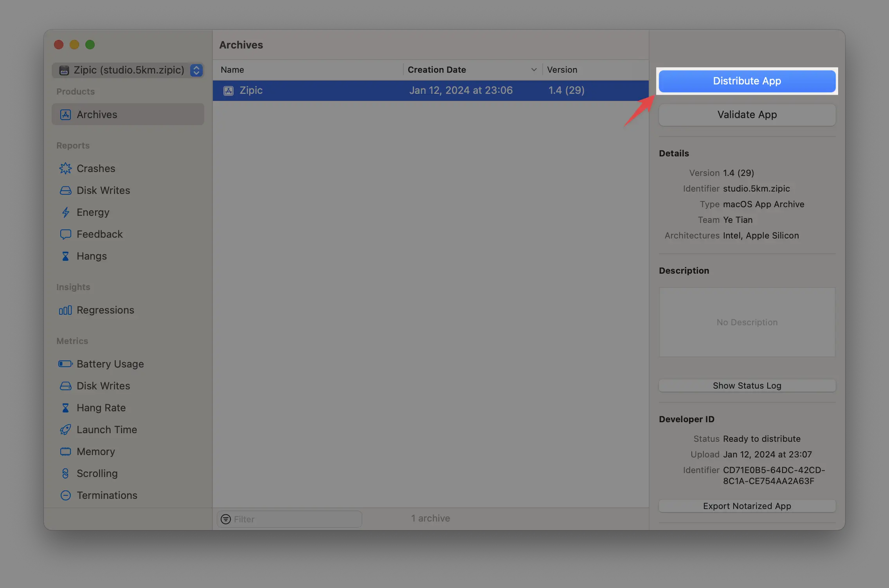Image resolution: width=889 pixels, height=588 pixels.
Task: Click the 1.4 (29) version cell in table
Action: (566, 91)
